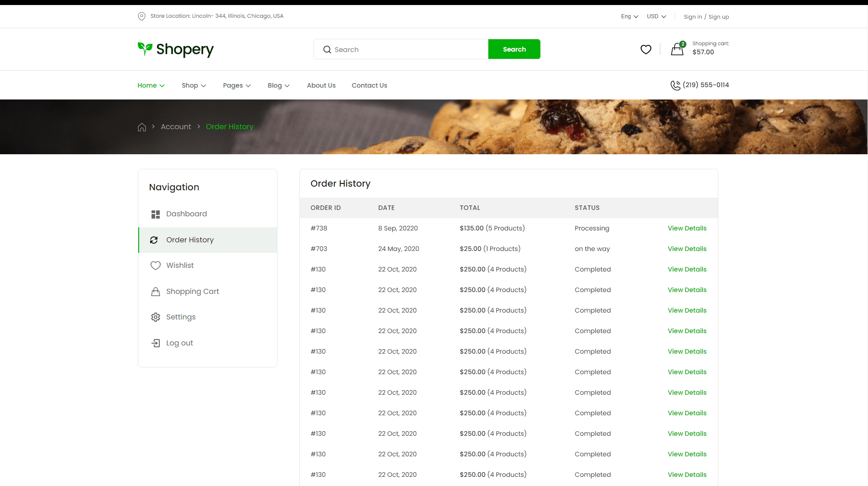This screenshot has width=868, height=486.
Task: Click the Log out icon in sidebar
Action: coord(156,343)
